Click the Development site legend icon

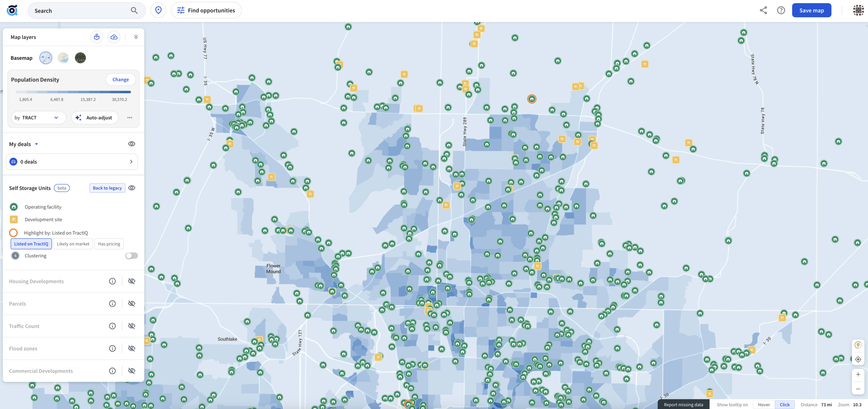[x=14, y=219]
